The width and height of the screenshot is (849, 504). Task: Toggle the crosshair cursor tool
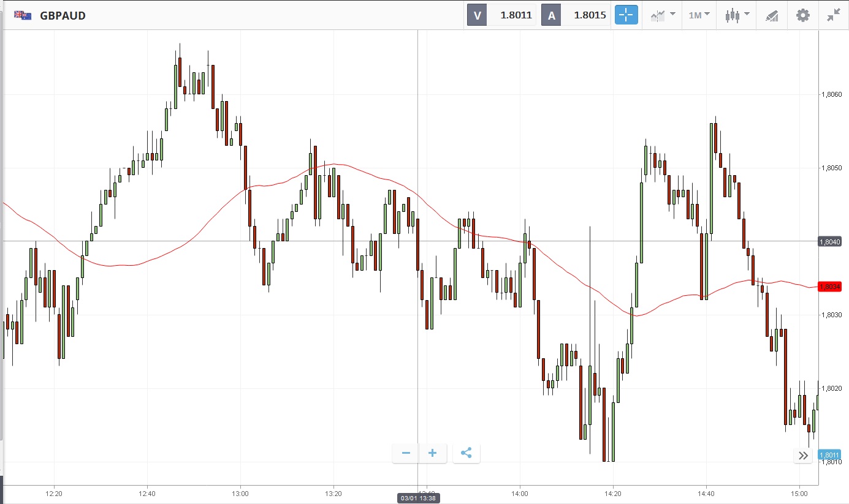pos(626,15)
